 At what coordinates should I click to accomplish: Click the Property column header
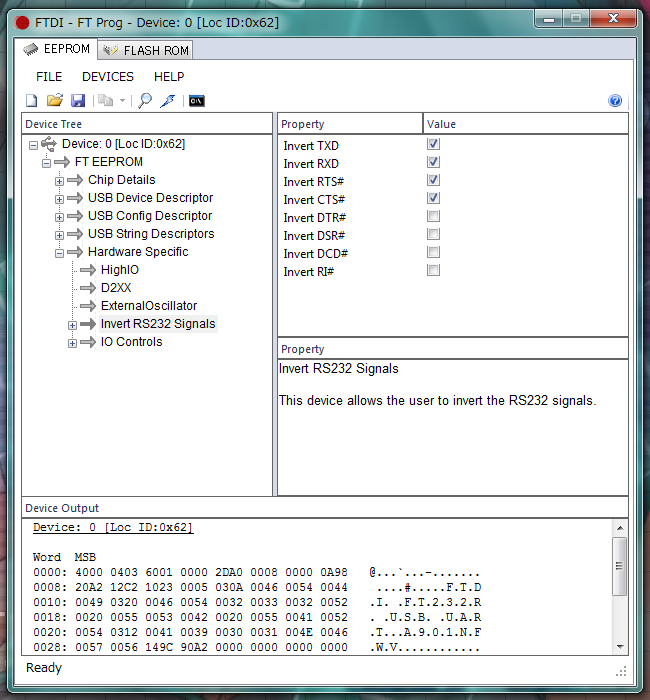[x=350, y=124]
